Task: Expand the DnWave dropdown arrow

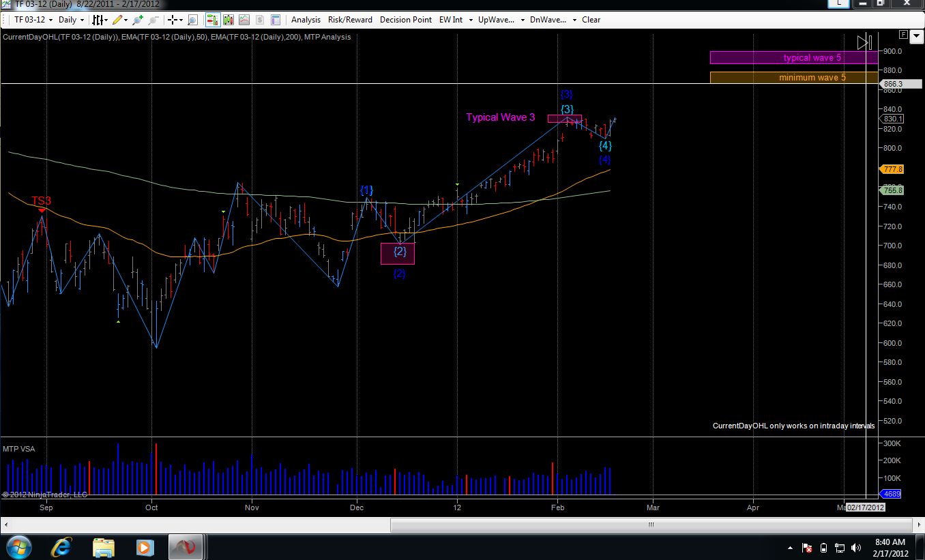Action: (574, 20)
